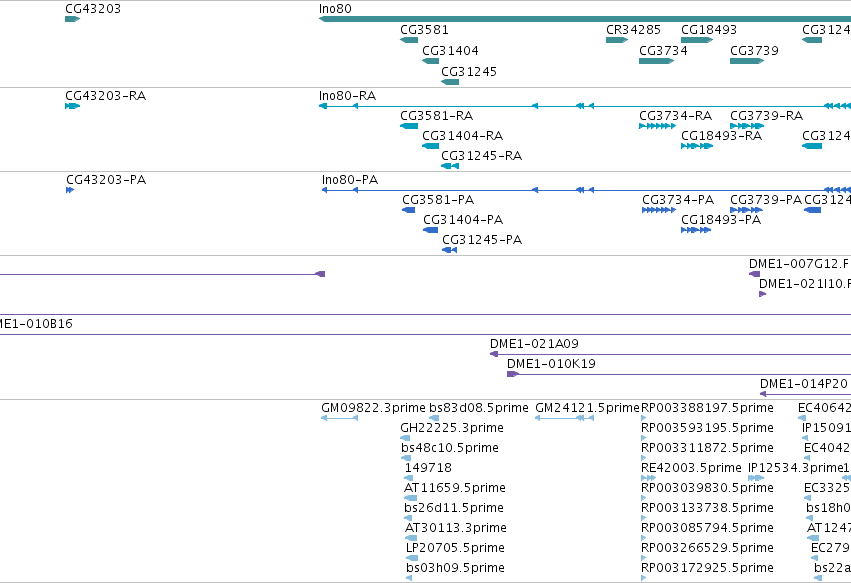This screenshot has width=851, height=583.
Task: Open the bs03h09.5prime EST label
Action: pos(455,568)
